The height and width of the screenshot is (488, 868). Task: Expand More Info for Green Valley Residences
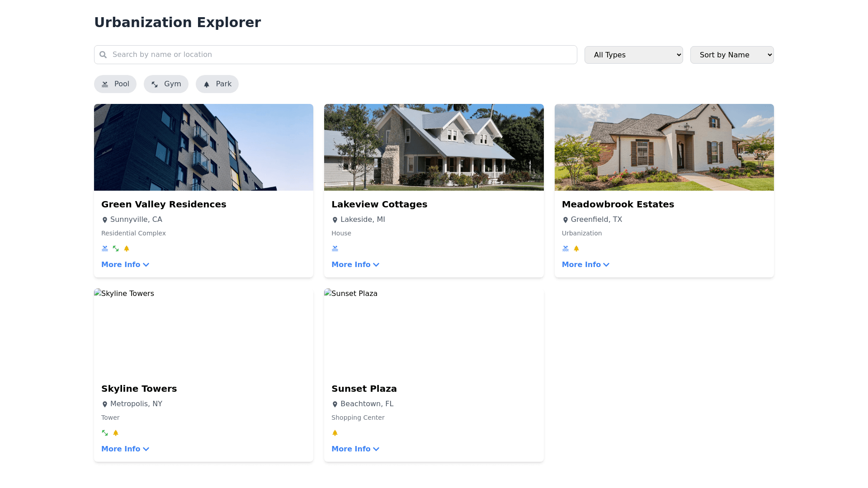pos(125,265)
